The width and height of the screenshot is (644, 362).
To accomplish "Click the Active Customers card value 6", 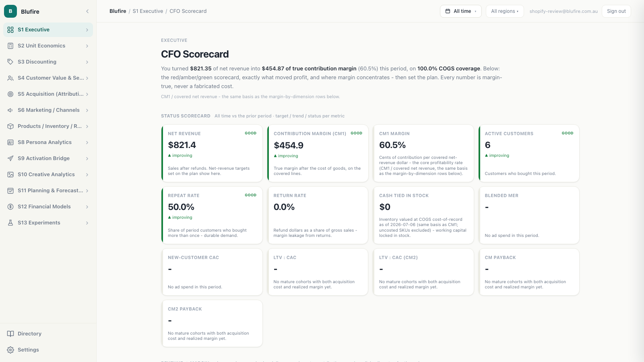I will [488, 145].
